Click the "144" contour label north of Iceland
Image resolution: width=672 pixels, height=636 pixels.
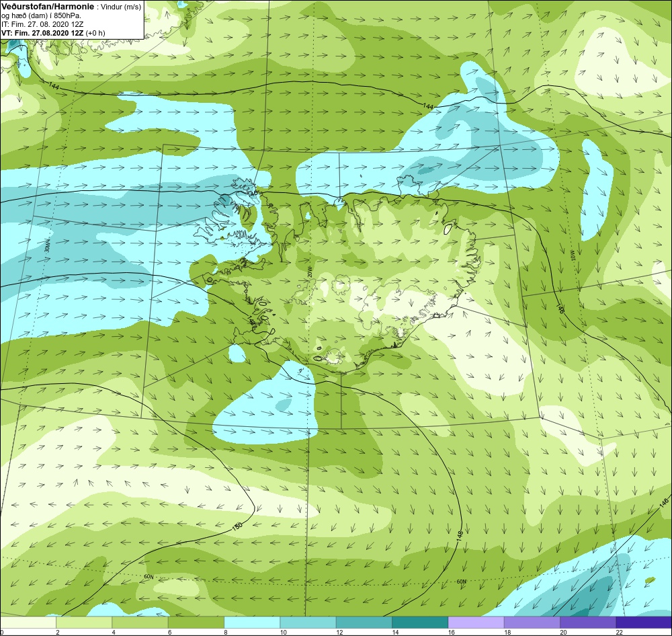[427, 106]
